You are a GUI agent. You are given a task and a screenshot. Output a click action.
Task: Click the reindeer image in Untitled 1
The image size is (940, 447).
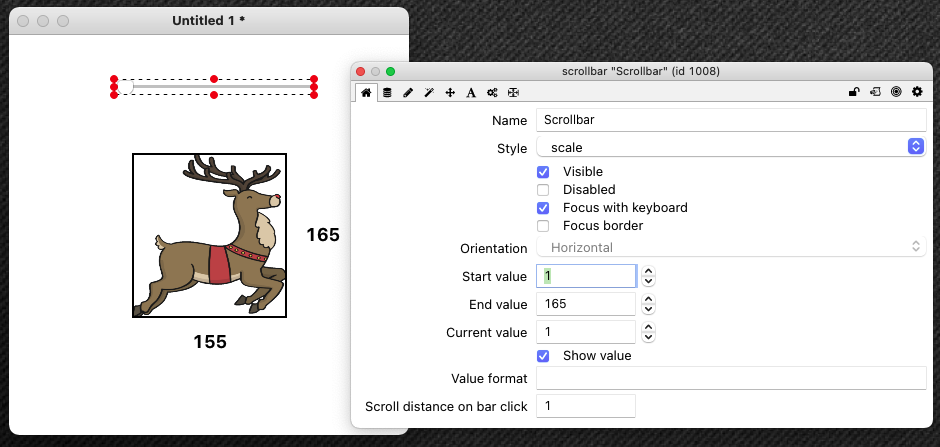tap(209, 235)
